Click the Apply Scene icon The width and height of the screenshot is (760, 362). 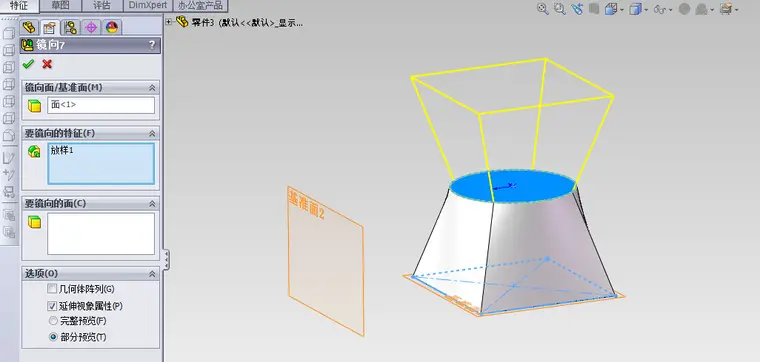(701, 9)
